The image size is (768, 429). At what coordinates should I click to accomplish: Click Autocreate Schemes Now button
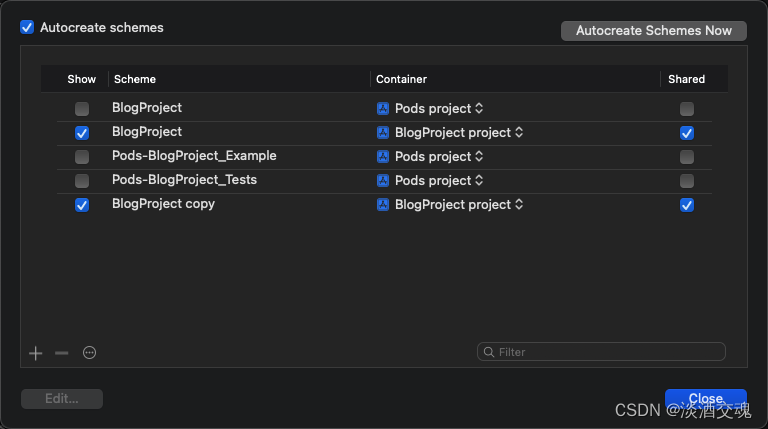click(x=654, y=31)
